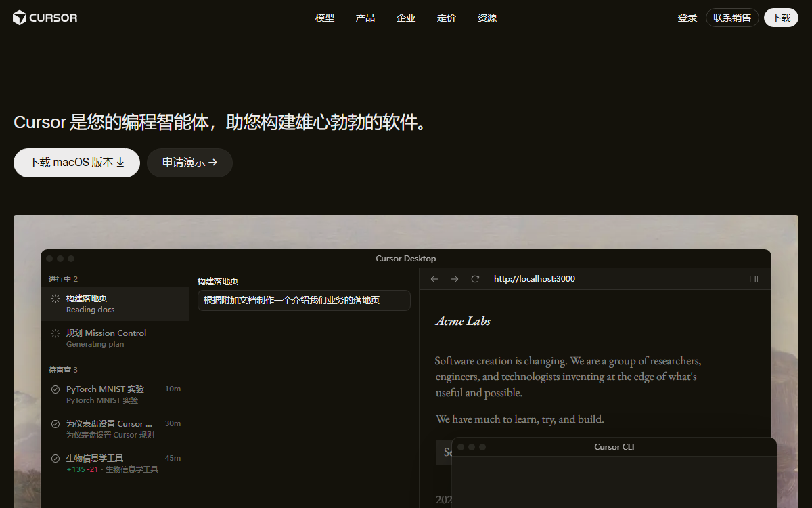The height and width of the screenshot is (508, 812).
Task: Open the 生物信息学工具 task
Action: coord(115,463)
